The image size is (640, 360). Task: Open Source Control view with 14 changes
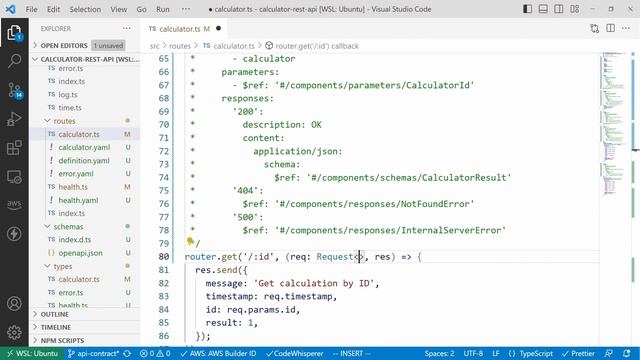pyautogui.click(x=14, y=90)
